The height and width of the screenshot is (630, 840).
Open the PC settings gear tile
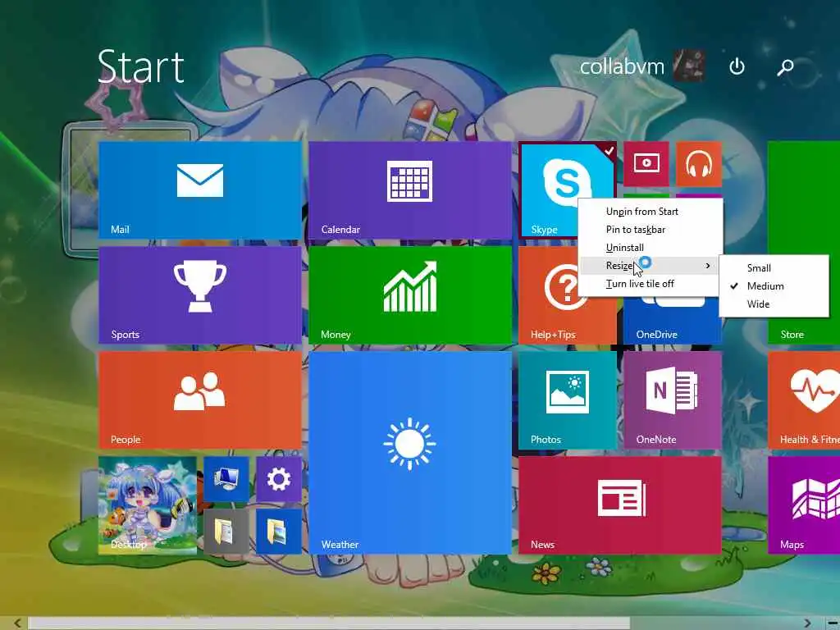pos(279,479)
